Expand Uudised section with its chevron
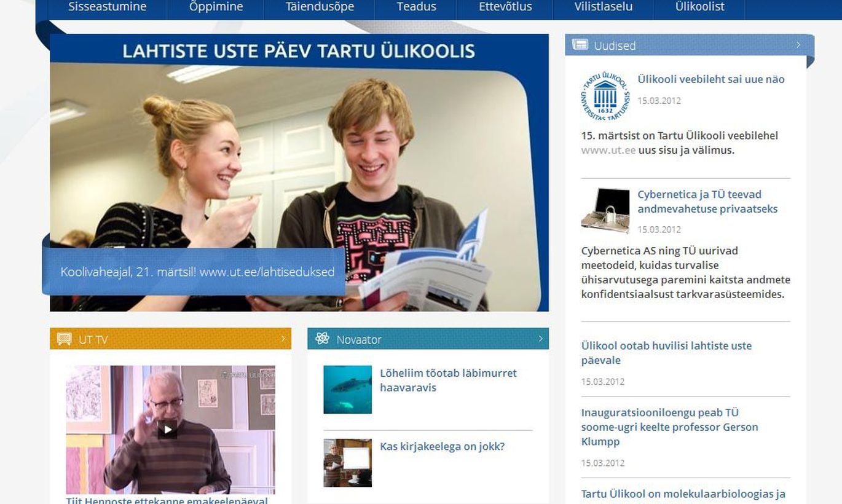Image resolution: width=842 pixels, height=504 pixels. point(798,45)
